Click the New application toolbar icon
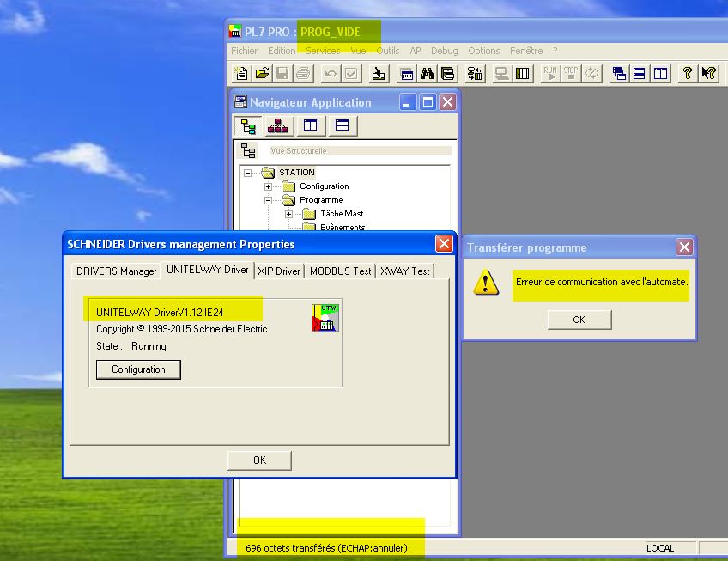Viewport: 728px width, 561px height. tap(241, 74)
